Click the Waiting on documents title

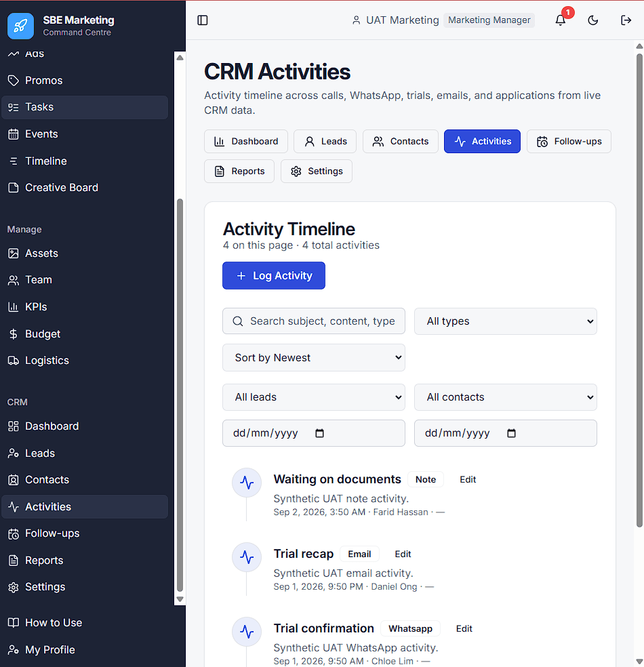338,479
